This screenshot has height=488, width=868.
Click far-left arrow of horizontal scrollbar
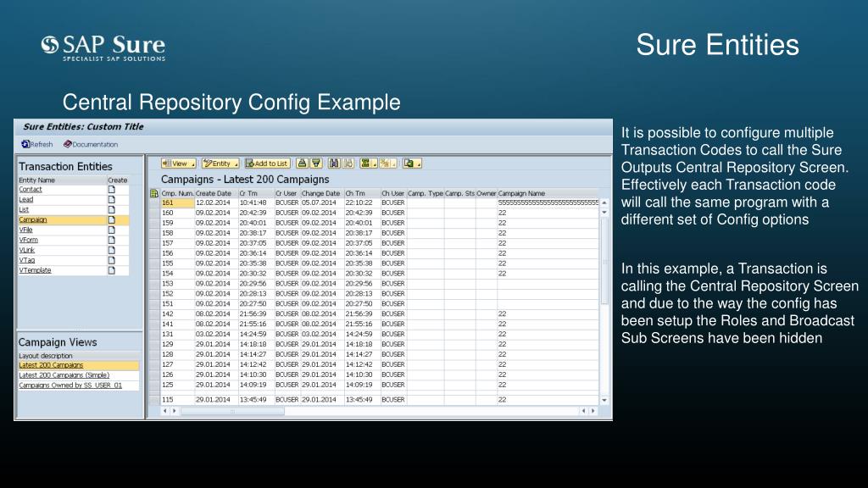[x=164, y=411]
